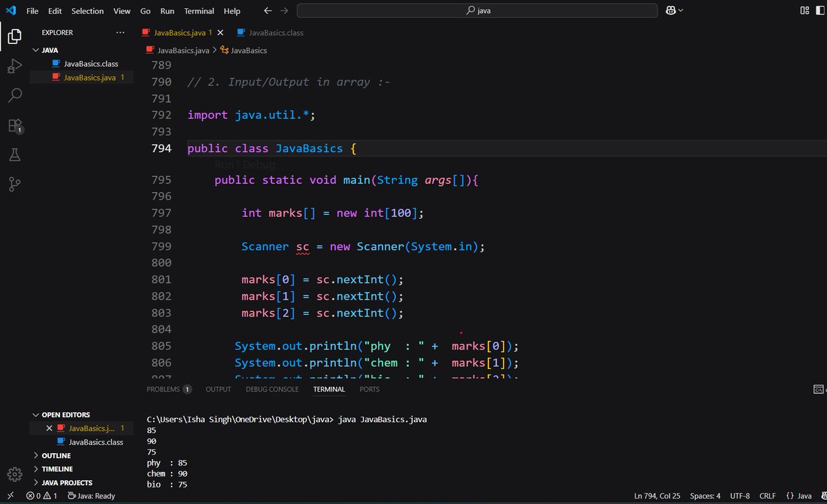Go back with the left arrow in title bar
The height and width of the screenshot is (504, 827).
(267, 10)
